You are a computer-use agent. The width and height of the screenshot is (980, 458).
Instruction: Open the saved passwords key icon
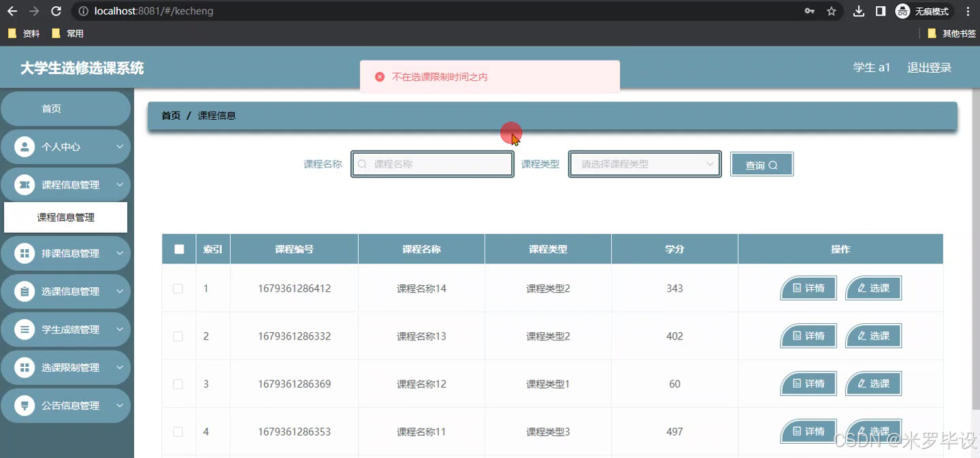pyautogui.click(x=810, y=11)
